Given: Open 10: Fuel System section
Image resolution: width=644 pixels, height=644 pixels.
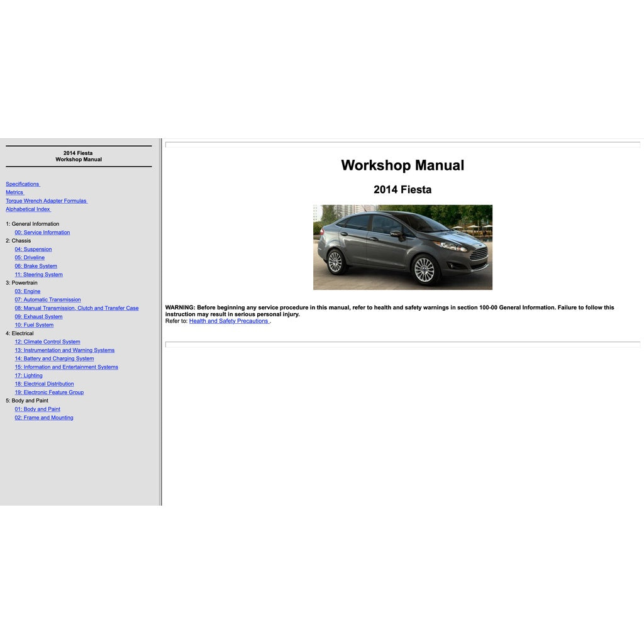Looking at the screenshot, I should pos(34,325).
